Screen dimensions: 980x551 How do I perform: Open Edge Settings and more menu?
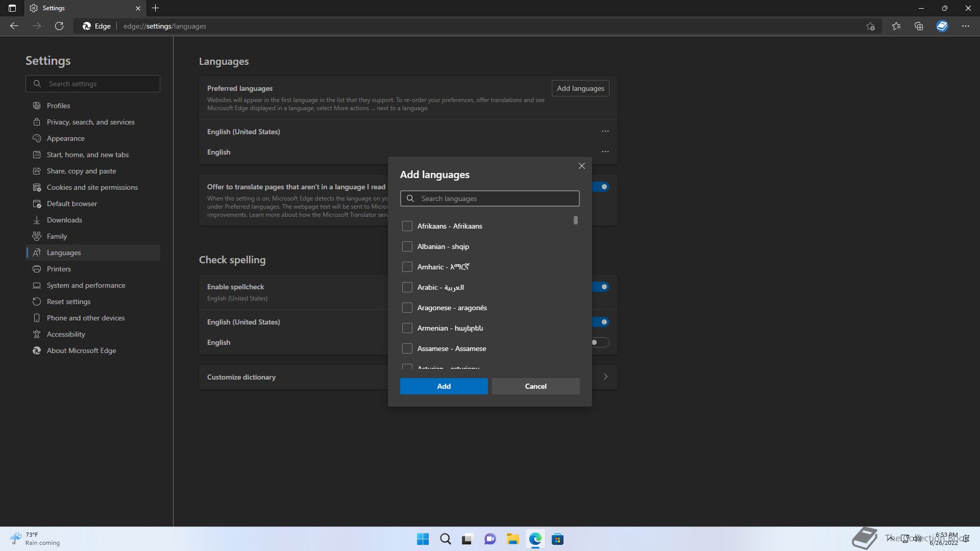965,26
